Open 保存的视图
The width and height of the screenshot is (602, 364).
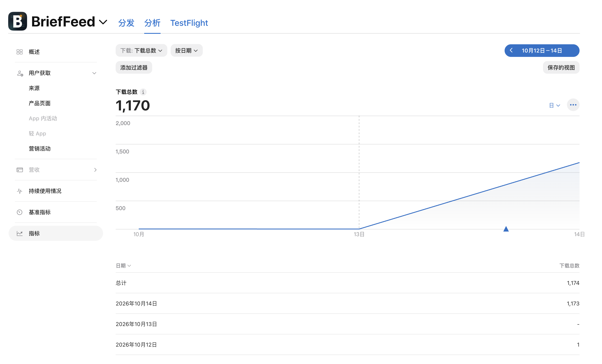[561, 67]
